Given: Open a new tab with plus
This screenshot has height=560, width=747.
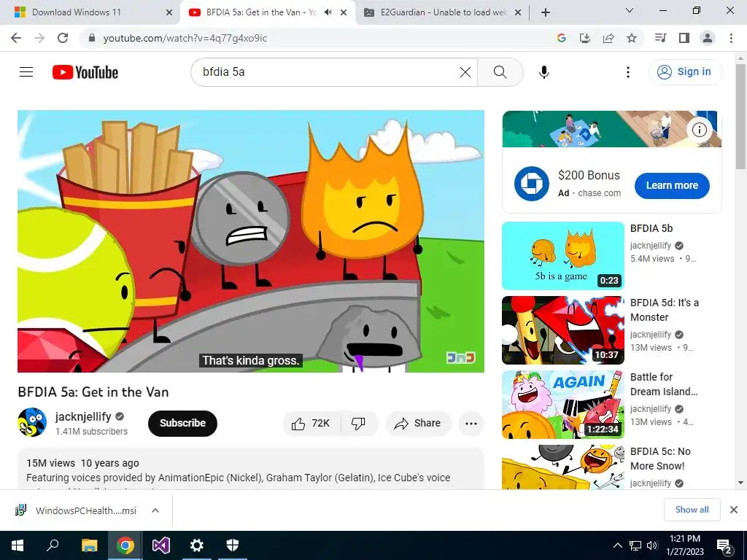Looking at the screenshot, I should 546,12.
